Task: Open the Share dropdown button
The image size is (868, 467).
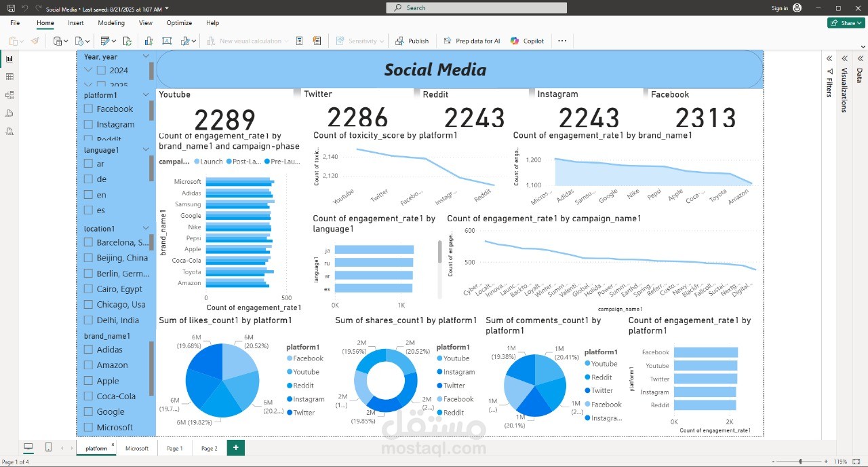Action: 846,23
